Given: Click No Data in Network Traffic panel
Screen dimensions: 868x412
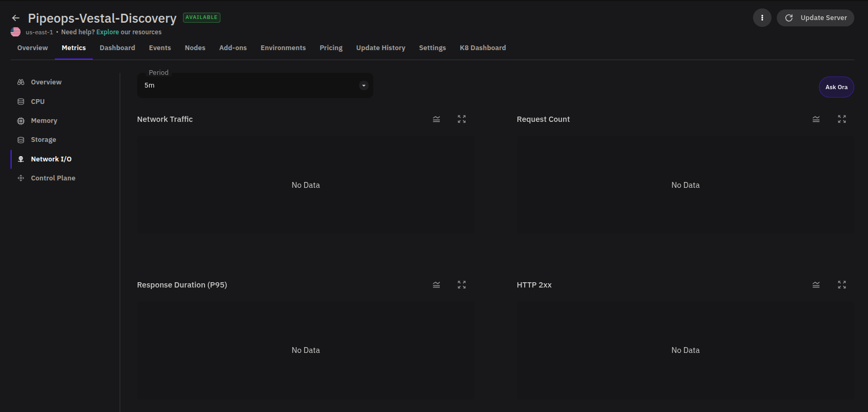Looking at the screenshot, I should coord(306,185).
